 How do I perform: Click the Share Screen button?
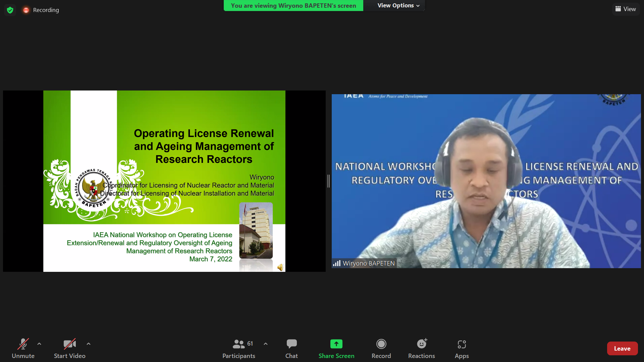click(336, 349)
